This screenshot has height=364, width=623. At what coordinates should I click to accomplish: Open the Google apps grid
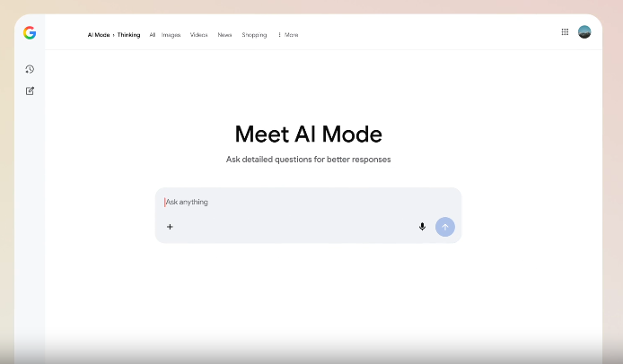pos(565,32)
